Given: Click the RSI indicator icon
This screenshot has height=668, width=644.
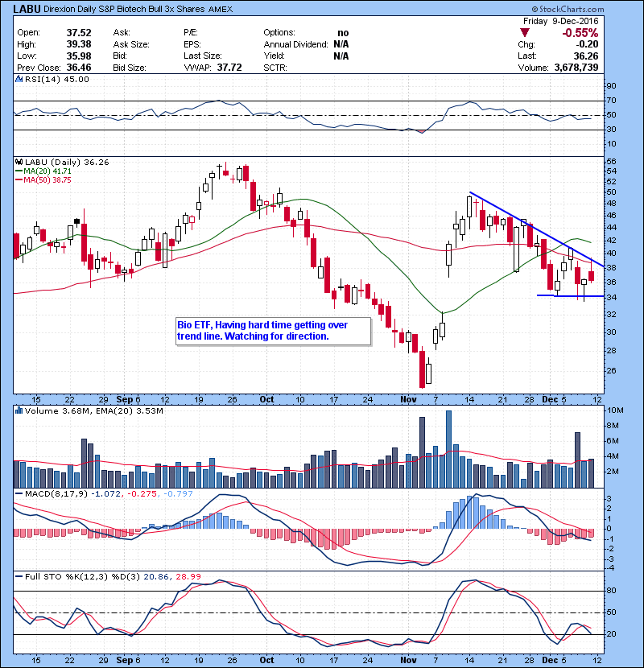Looking at the screenshot, I should tap(19, 79).
